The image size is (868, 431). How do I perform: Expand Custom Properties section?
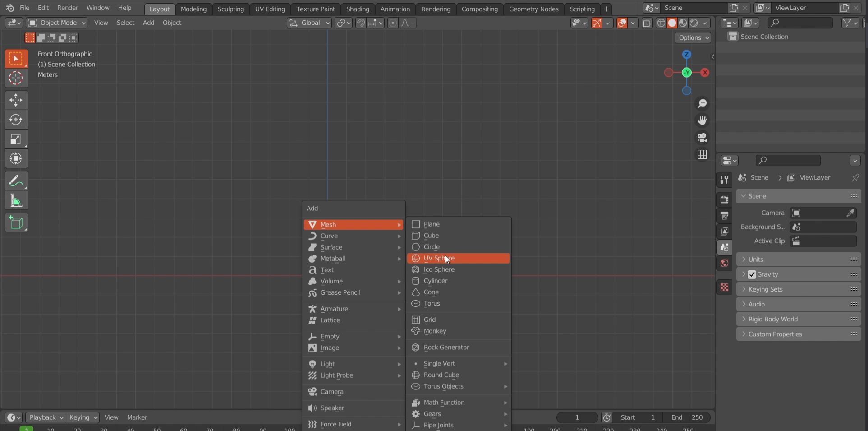coord(774,334)
